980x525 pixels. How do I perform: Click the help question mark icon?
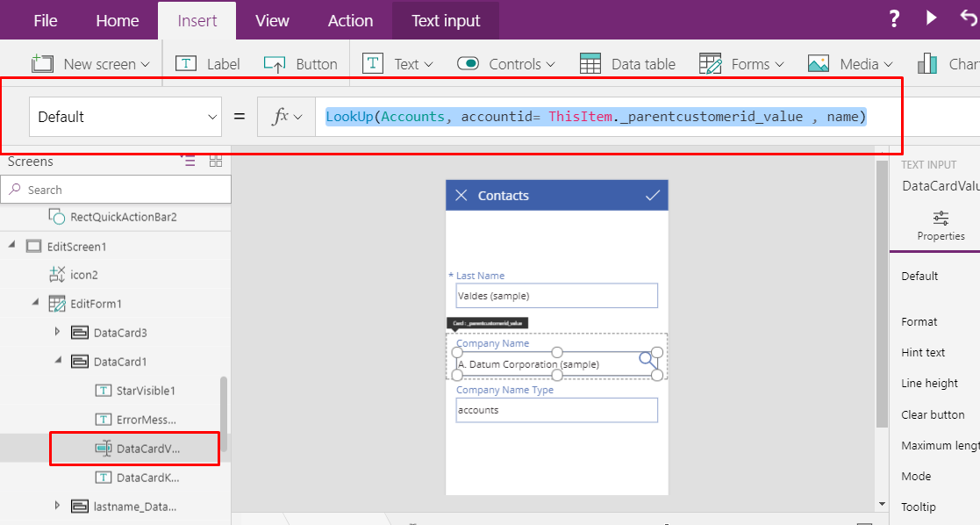click(894, 18)
